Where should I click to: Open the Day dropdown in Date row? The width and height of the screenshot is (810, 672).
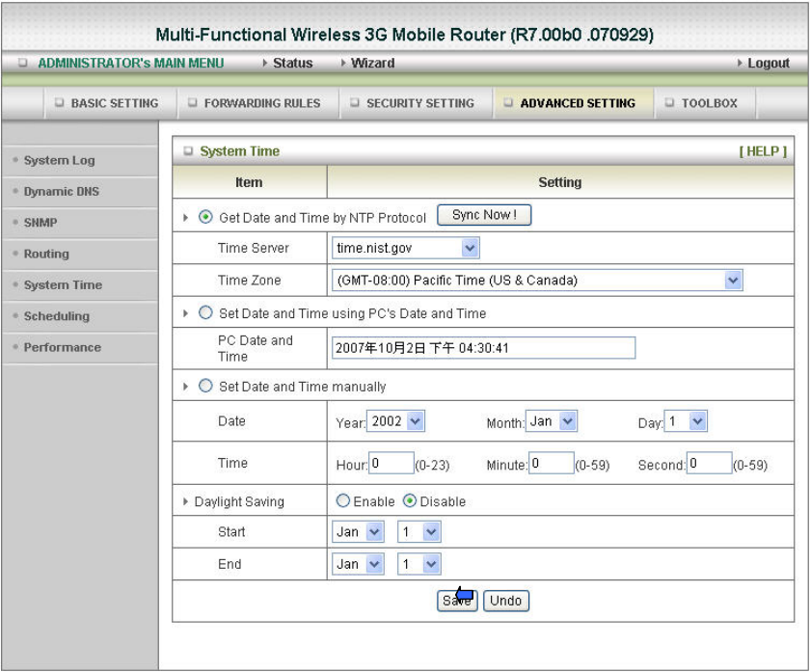click(x=685, y=421)
